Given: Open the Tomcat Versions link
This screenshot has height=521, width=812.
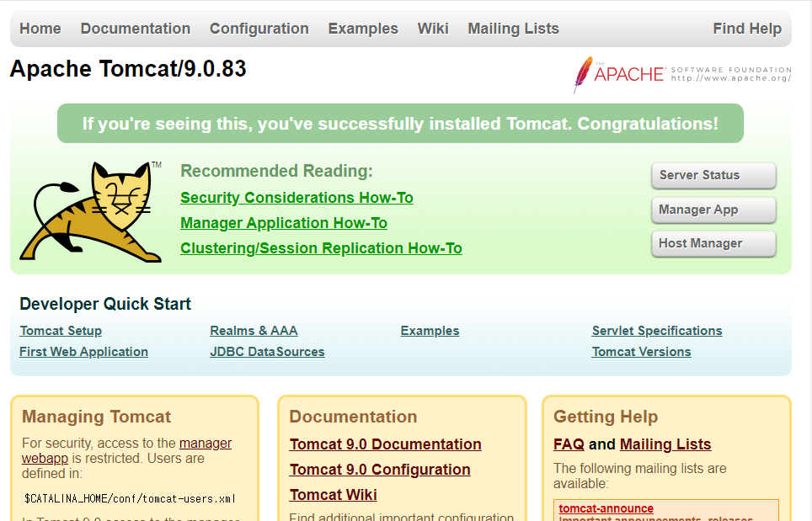Looking at the screenshot, I should coord(642,352).
